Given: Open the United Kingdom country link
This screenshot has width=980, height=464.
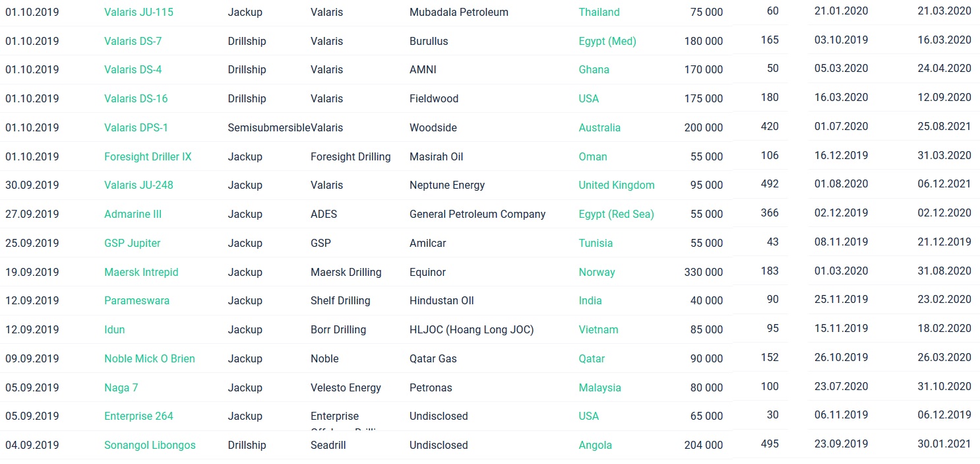Looking at the screenshot, I should [616, 185].
